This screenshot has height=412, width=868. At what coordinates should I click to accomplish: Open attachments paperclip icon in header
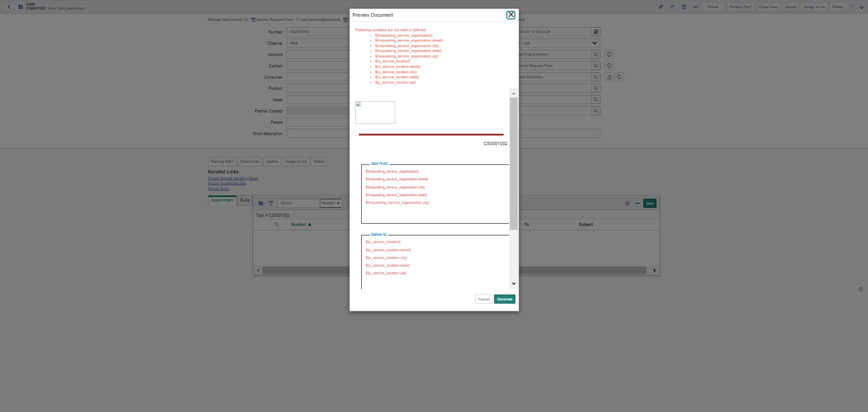661,7
